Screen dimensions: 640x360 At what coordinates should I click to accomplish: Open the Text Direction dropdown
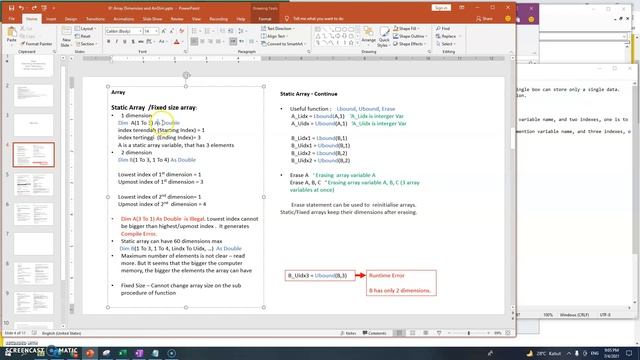278,29
